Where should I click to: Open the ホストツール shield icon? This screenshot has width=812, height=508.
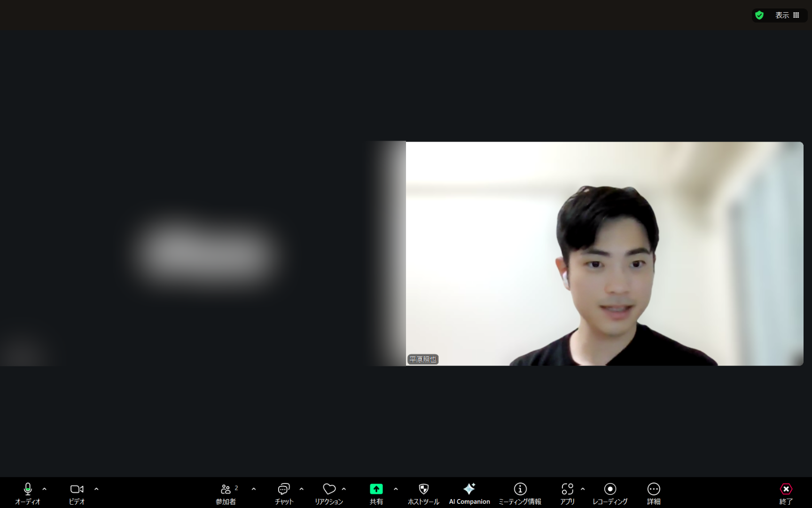click(423, 489)
